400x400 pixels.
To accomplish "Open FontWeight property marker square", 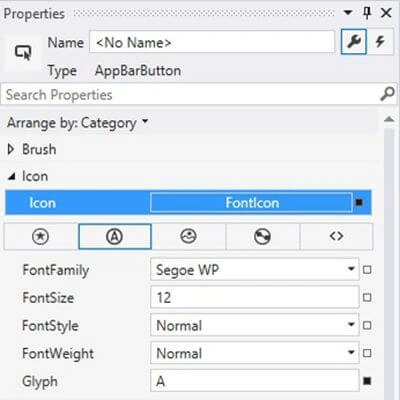I will point(367,353).
